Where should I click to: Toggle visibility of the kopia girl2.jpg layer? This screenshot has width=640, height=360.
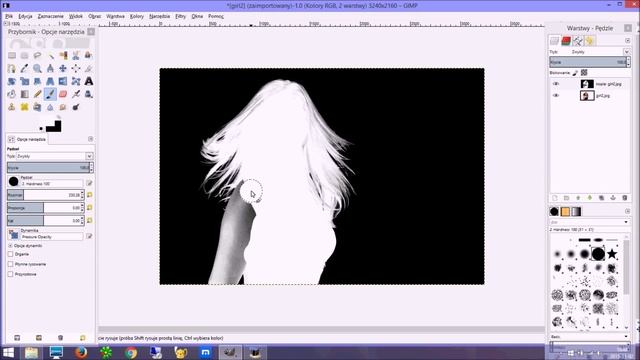pos(556,84)
